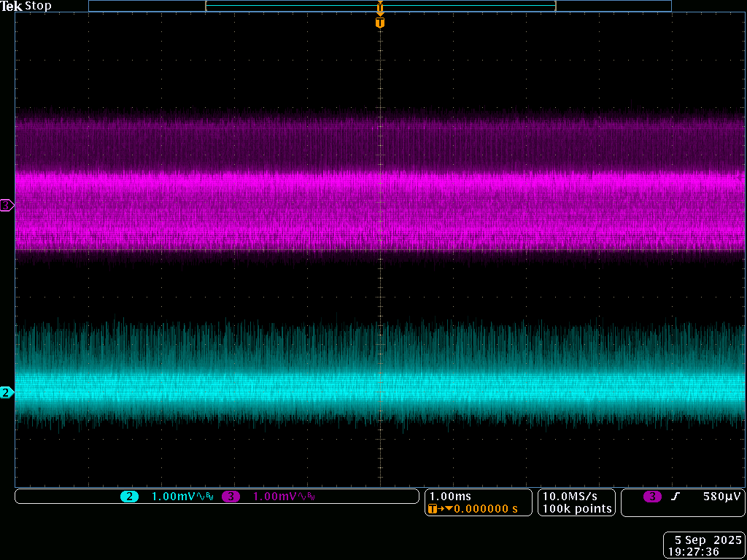This screenshot has width=747, height=560.
Task: Click the 1.00ms timebase readout
Action: coord(450,497)
